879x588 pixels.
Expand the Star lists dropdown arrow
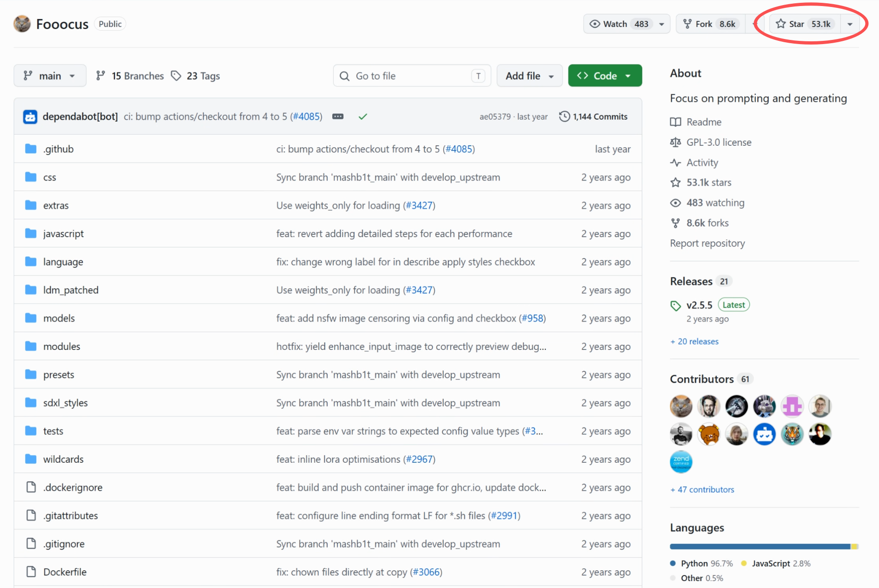(x=850, y=24)
